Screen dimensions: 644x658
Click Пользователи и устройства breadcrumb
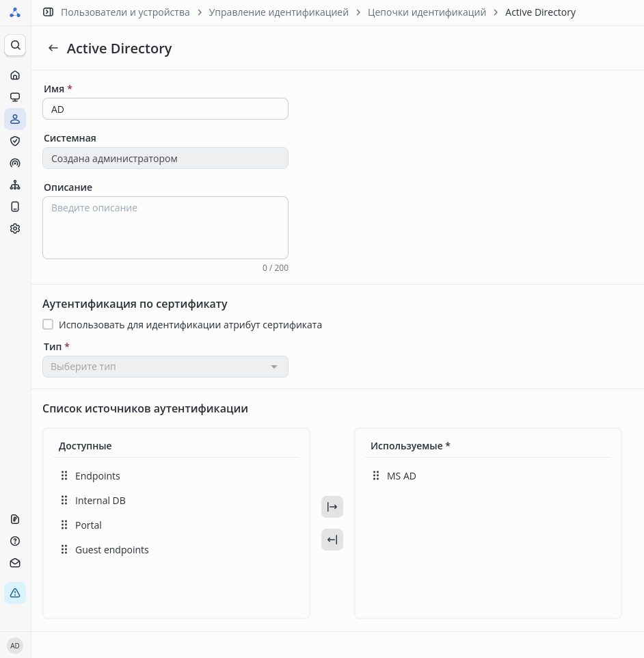[x=125, y=12]
